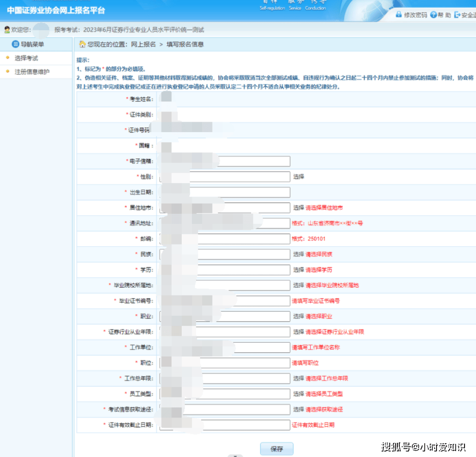Viewport: 476px width, 457px height.
Task: Click the 考试信息获取途径 input field
Action: coord(224,409)
